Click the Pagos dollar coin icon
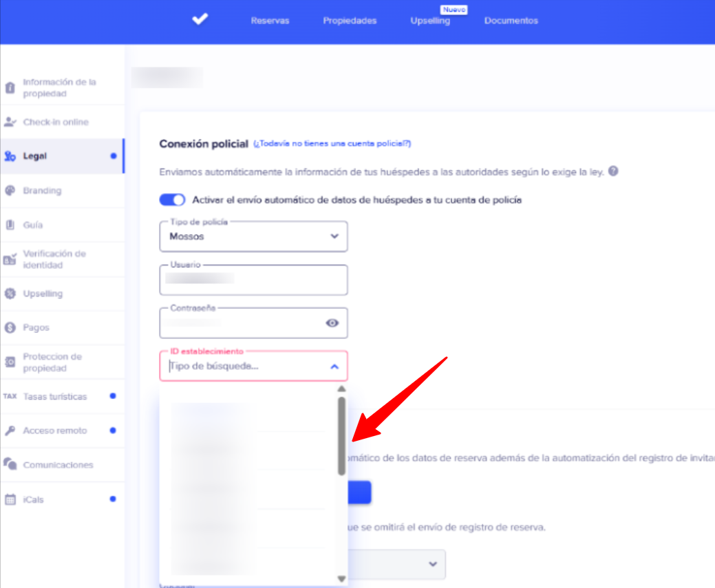Image resolution: width=715 pixels, height=588 pixels. tap(10, 328)
